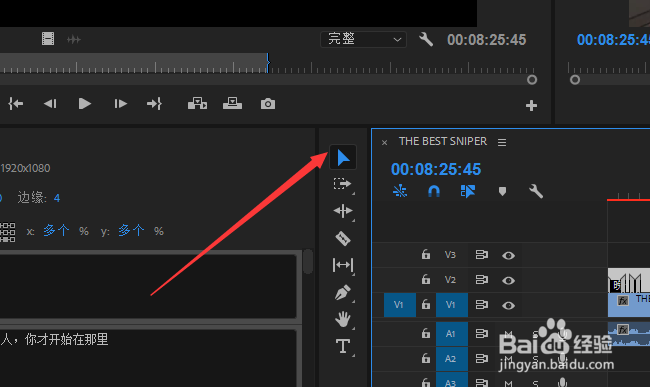Select the Pen tool
The image size is (650, 387).
click(343, 293)
